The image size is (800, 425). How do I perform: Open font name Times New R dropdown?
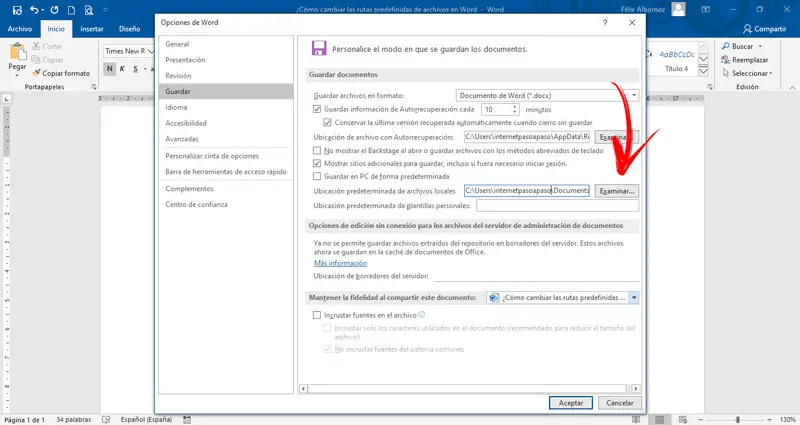point(151,51)
